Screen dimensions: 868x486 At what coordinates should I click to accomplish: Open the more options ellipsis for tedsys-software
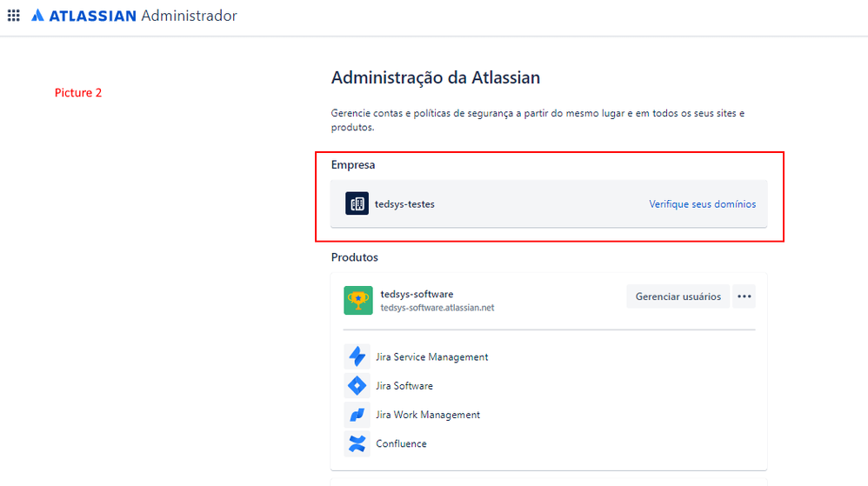pyautogui.click(x=744, y=296)
